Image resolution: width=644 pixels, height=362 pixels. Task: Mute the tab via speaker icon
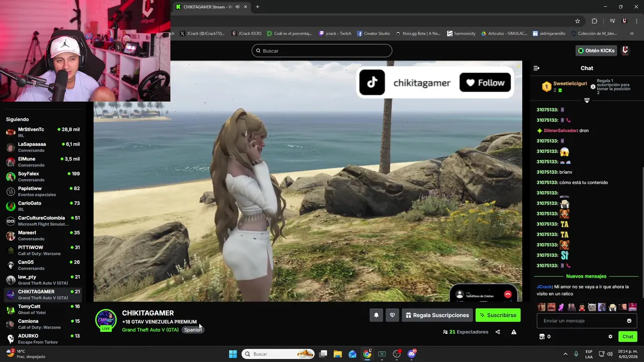[x=237, y=7]
